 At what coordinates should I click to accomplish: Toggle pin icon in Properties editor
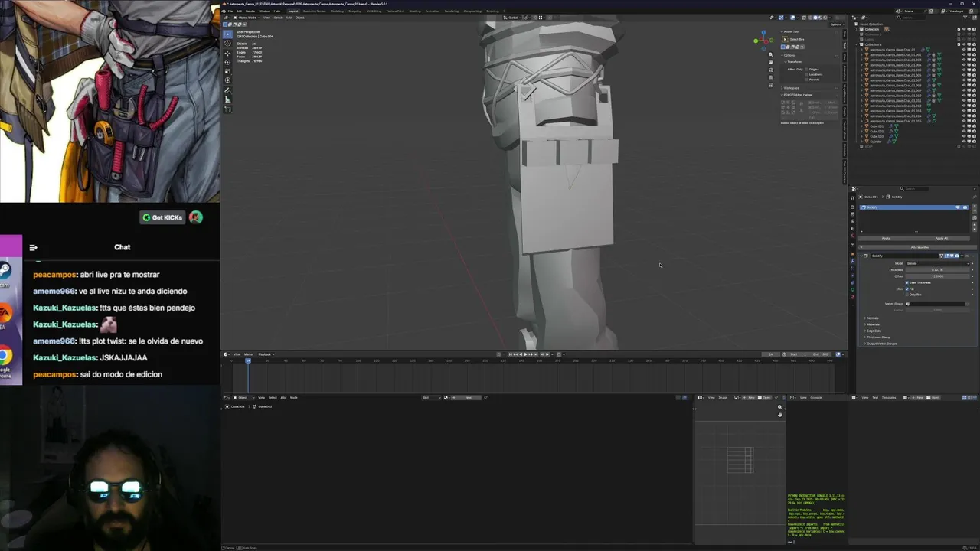click(x=975, y=197)
